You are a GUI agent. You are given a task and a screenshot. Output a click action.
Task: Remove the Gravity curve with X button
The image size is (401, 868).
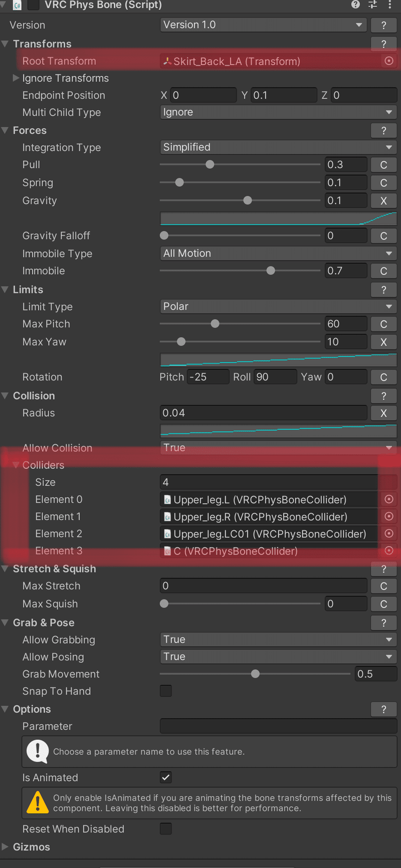(x=384, y=201)
